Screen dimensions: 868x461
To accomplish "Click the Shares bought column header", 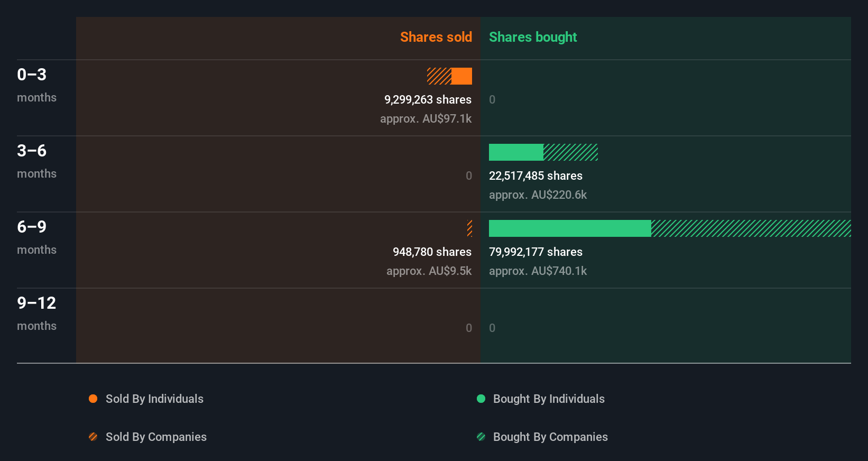I will [533, 37].
